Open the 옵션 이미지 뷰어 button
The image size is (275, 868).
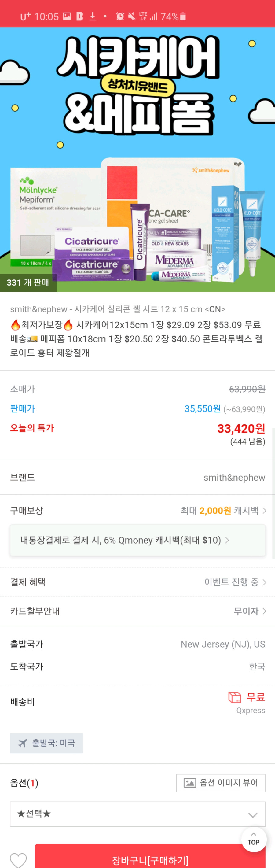(x=221, y=782)
